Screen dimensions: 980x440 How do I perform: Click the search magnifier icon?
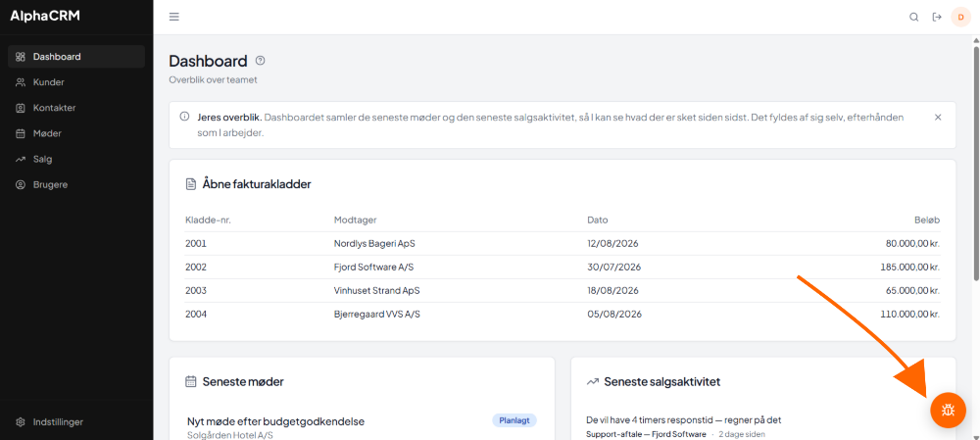pos(913,17)
